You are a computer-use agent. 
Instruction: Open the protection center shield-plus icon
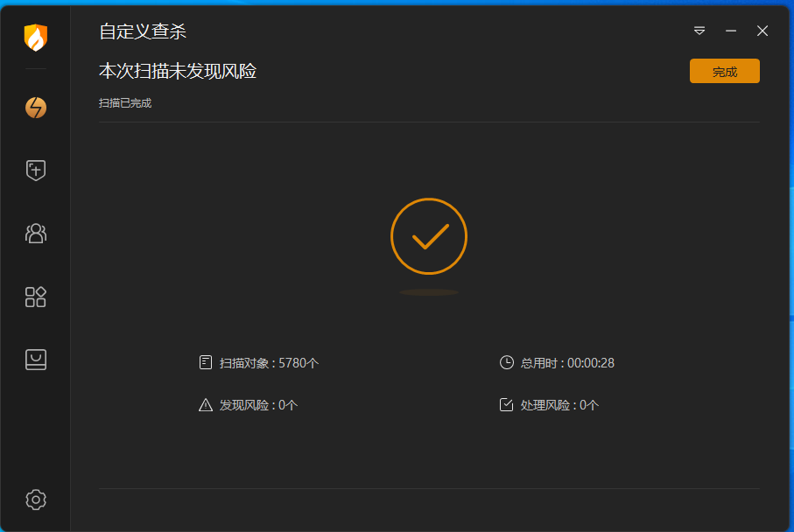coord(35,170)
